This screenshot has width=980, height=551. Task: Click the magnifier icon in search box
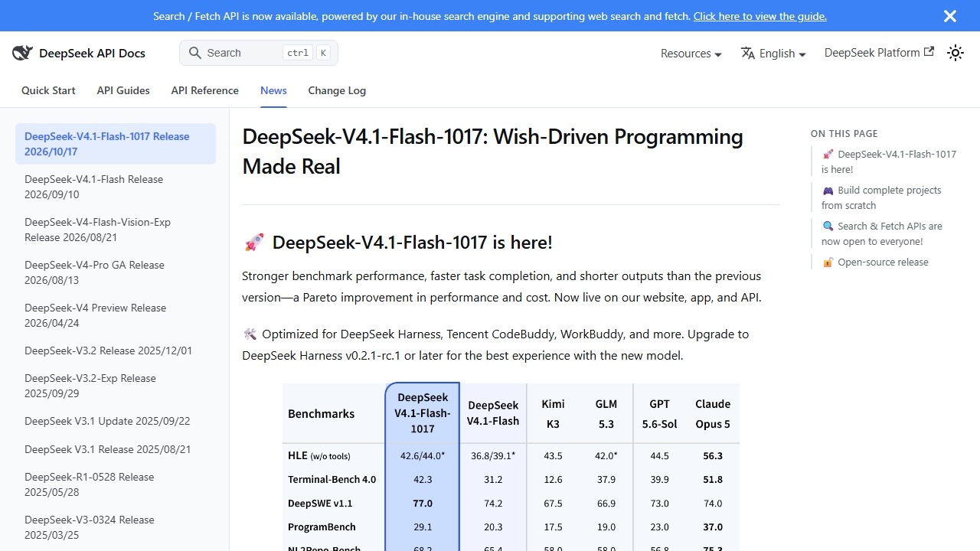(195, 53)
